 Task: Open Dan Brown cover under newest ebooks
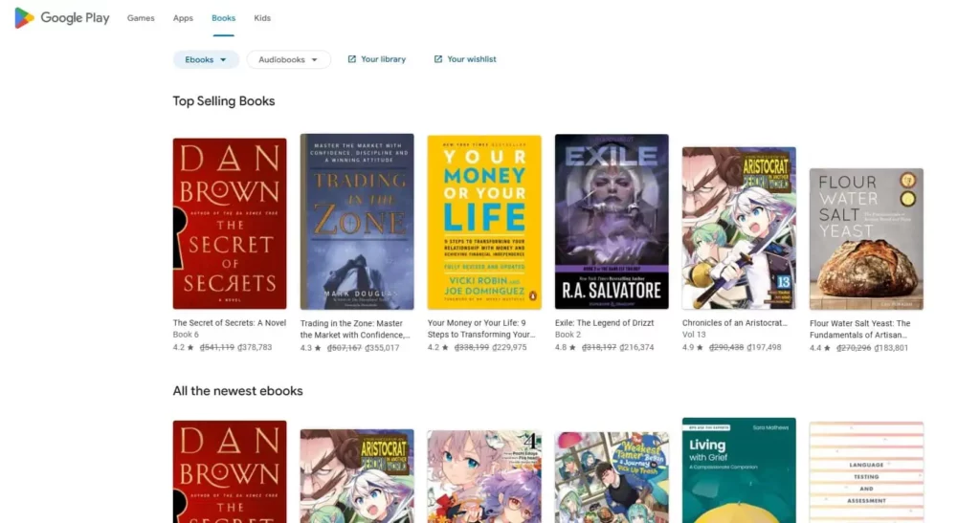pos(230,471)
